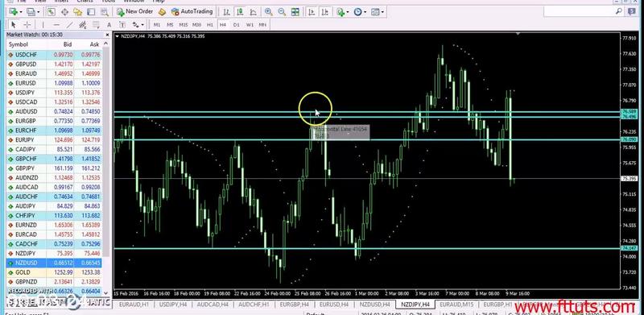The height and width of the screenshot is (315, 644).
Task: Set timeframe to H1
Action: point(210,25)
